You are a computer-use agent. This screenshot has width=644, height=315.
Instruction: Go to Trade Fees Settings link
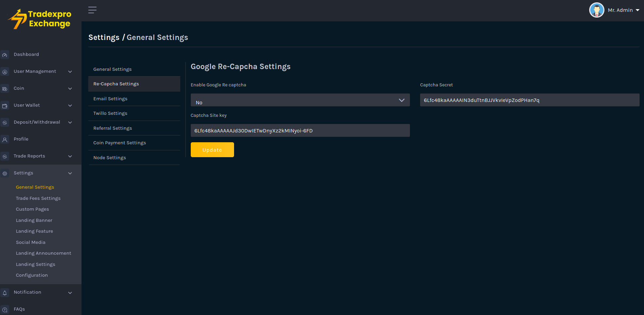coord(38,198)
